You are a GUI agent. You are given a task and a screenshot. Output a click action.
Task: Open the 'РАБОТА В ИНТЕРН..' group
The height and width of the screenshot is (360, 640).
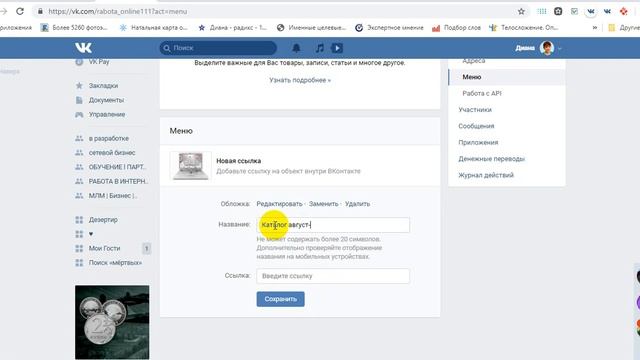pyautogui.click(x=118, y=181)
